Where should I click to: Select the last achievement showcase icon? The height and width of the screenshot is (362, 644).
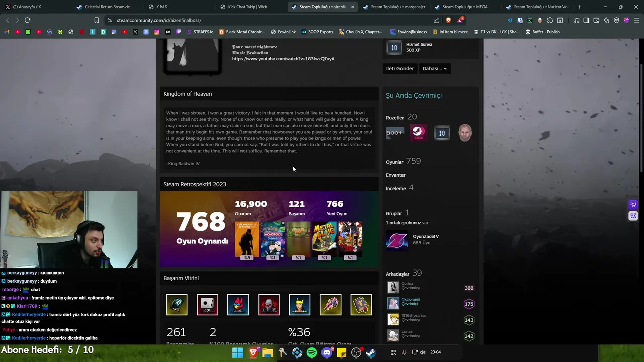[361, 305]
